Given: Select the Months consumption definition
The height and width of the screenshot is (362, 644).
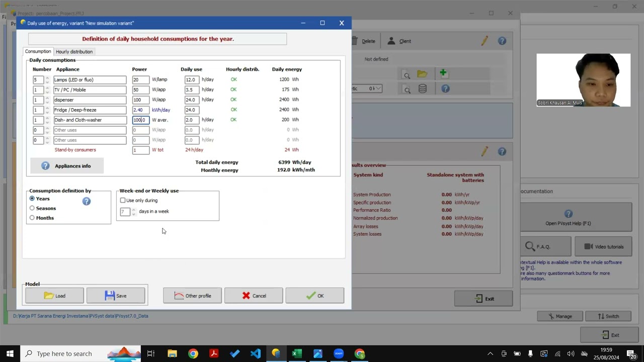Looking at the screenshot, I should point(32,218).
